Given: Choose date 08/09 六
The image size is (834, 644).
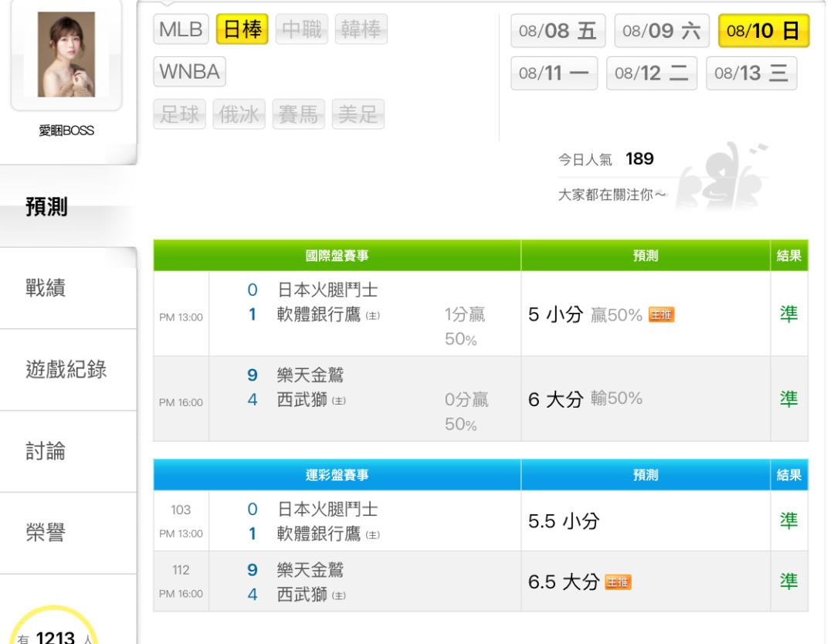Looking at the screenshot, I should (x=662, y=31).
